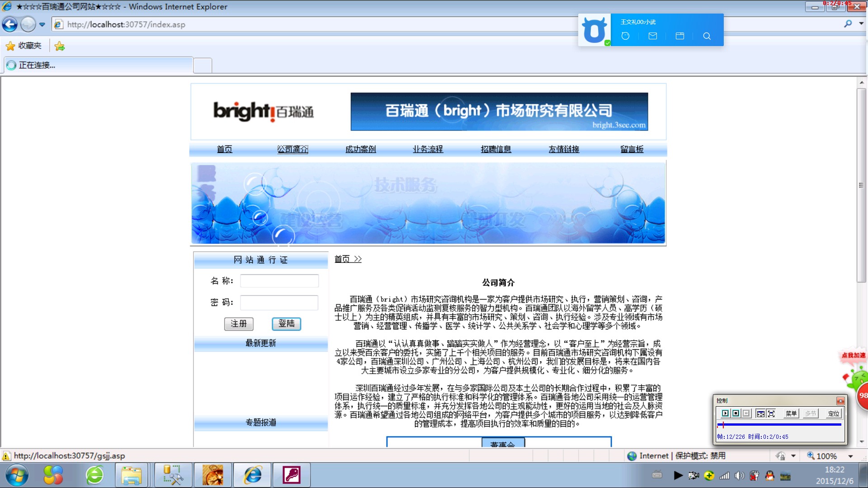Click the volume speaker tray icon

click(x=740, y=475)
